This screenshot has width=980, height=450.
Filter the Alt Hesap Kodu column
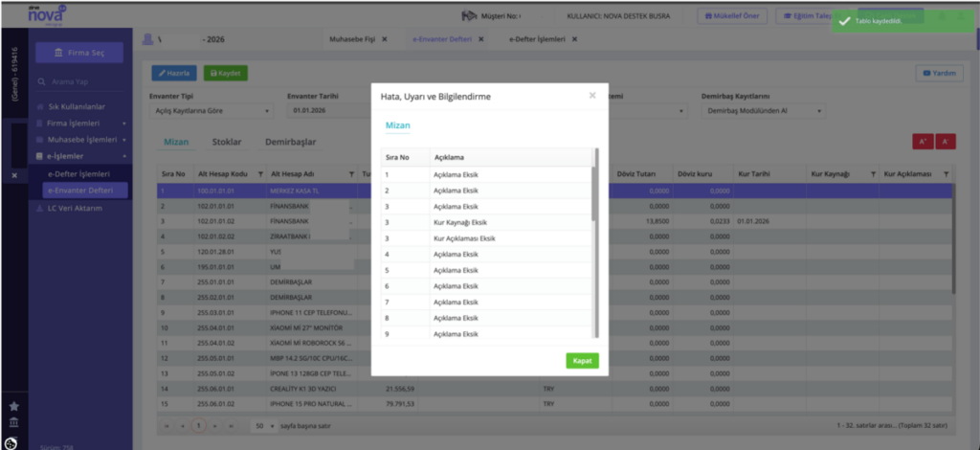tap(260, 173)
